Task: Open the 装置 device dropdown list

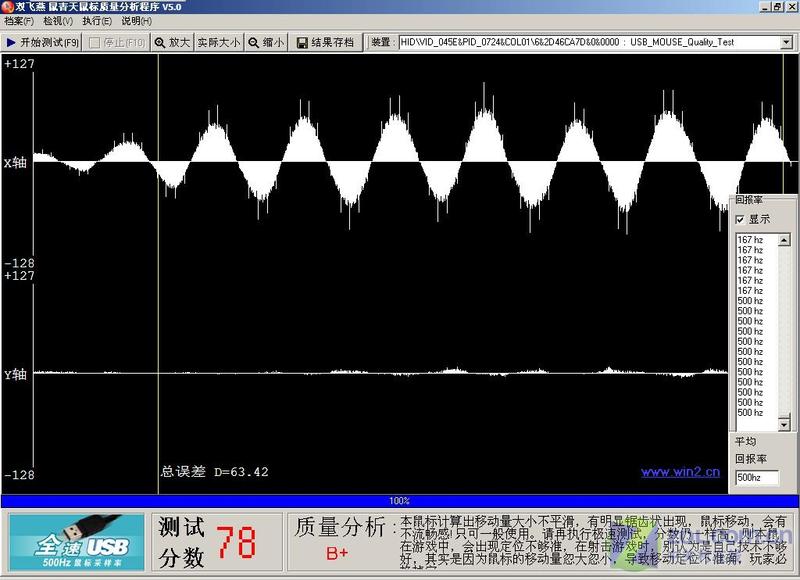Action: click(x=786, y=42)
